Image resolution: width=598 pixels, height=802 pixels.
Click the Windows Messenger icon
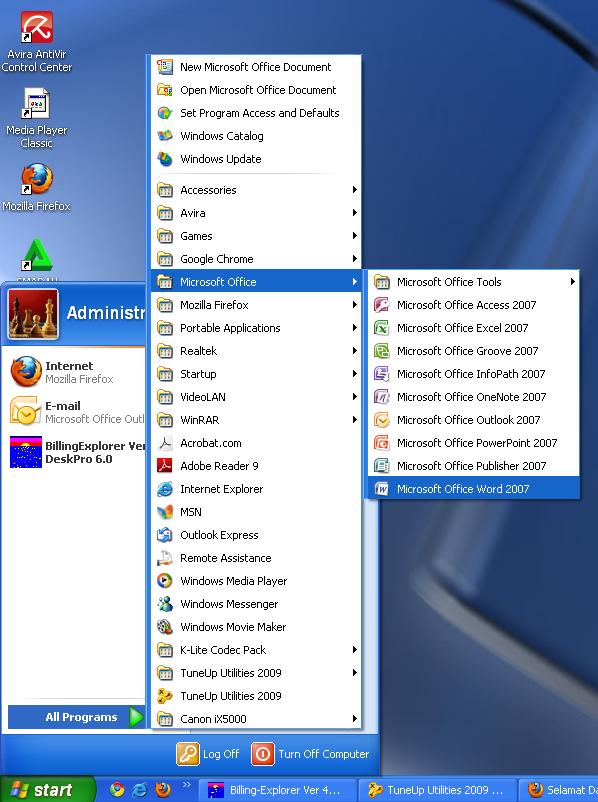click(165, 604)
